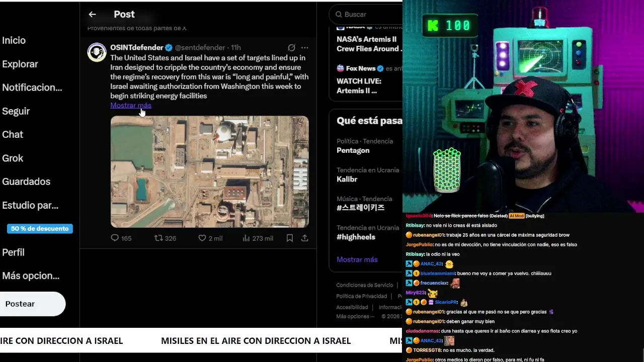Click chat username frecuenciax
Screen dimensions: 644x362
[434, 283]
